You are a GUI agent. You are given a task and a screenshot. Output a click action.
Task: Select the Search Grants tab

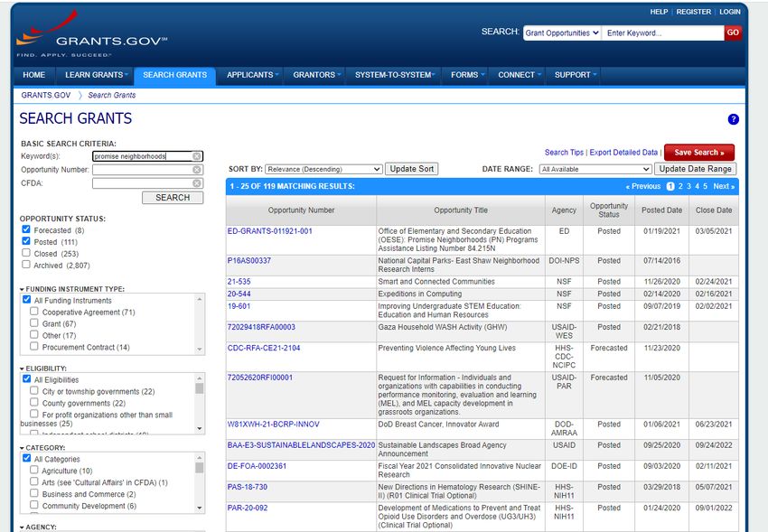(175, 75)
